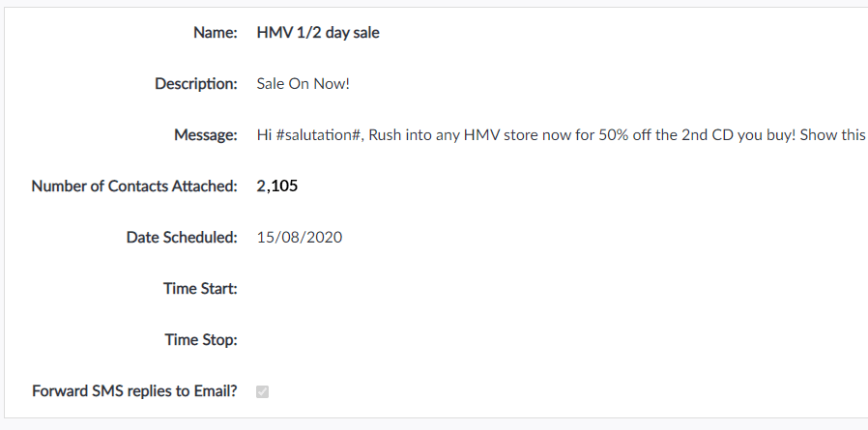Screen dimensions: 868x430
Task: Select the 'HMV 1/2 day sale' name value
Action: point(318,33)
